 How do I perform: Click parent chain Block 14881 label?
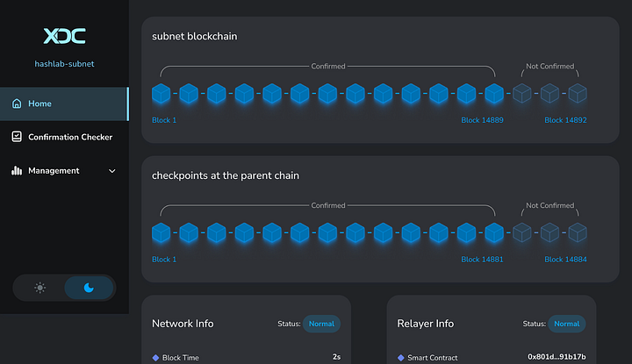point(482,260)
